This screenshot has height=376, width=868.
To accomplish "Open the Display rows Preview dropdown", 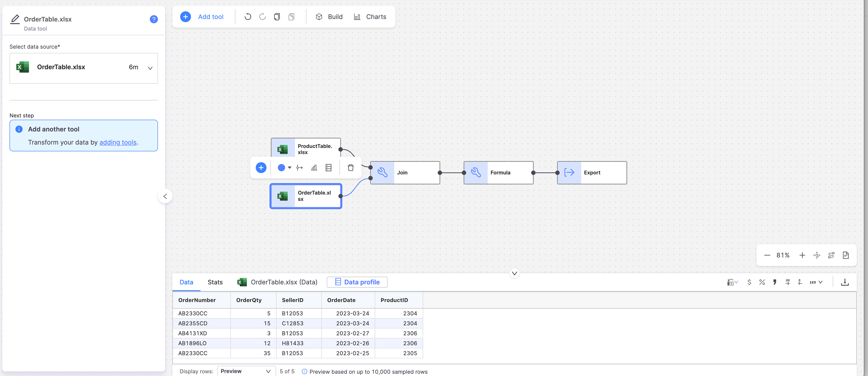I will point(246,371).
